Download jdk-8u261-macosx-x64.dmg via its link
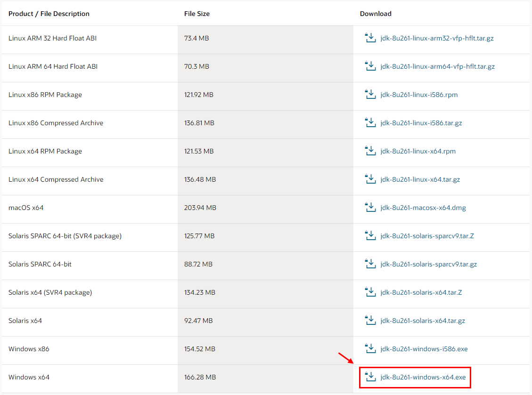Screen dimensions: 532x395 pyautogui.click(x=423, y=208)
